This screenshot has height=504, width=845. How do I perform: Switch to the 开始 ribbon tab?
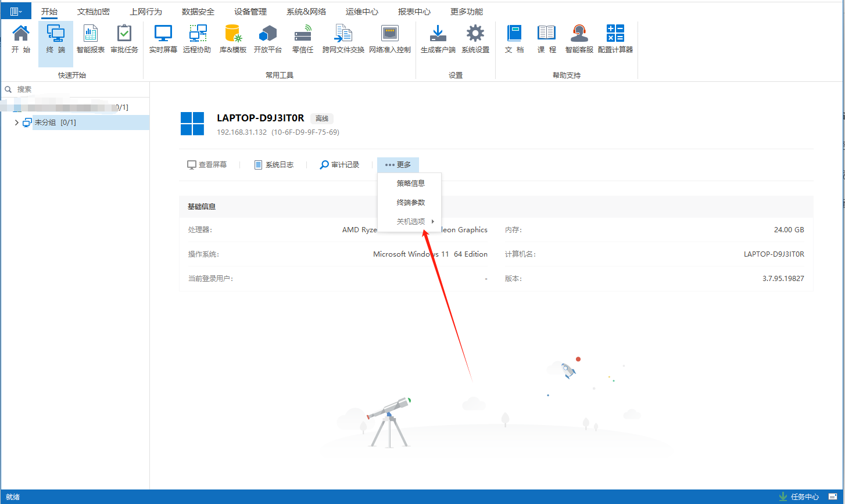coord(49,12)
